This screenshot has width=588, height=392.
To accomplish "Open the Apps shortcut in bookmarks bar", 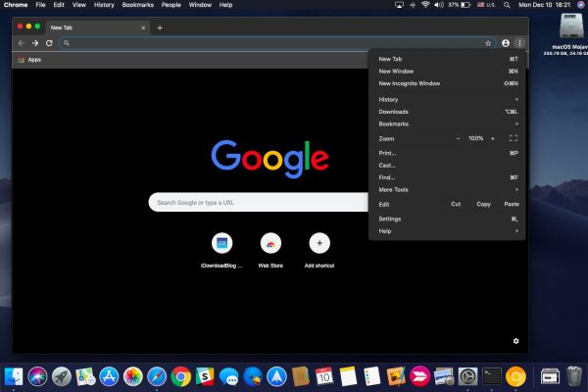I will [x=29, y=60].
